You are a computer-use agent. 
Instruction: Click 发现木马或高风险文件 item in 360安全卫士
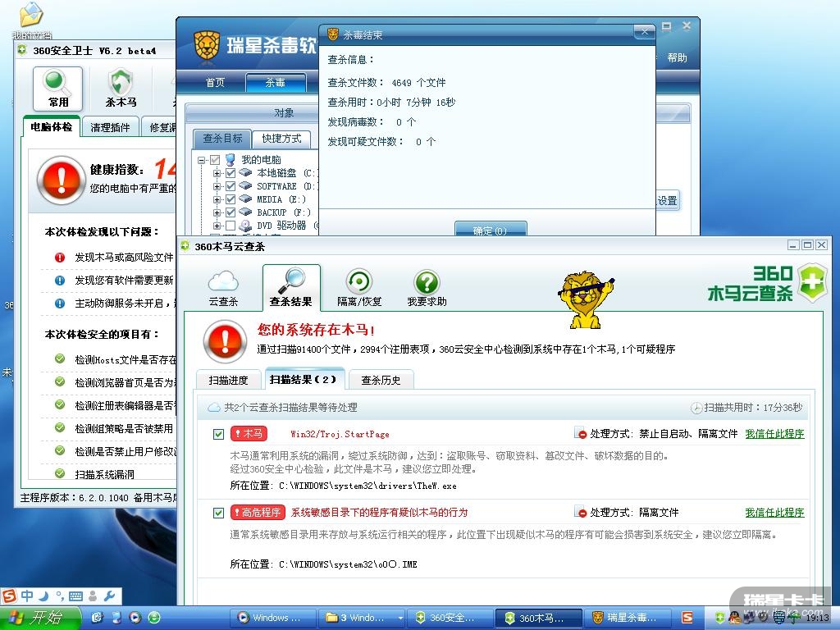point(124,257)
